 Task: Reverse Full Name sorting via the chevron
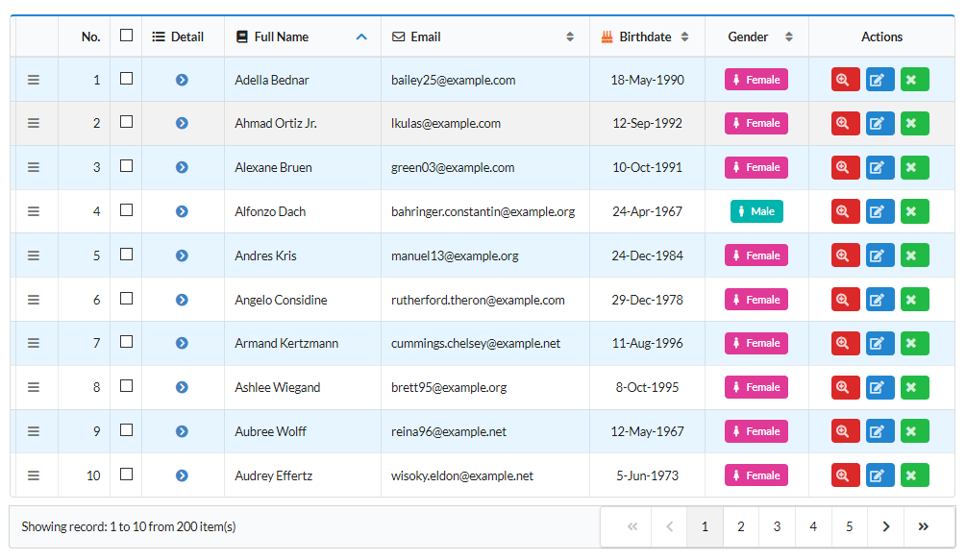(363, 37)
